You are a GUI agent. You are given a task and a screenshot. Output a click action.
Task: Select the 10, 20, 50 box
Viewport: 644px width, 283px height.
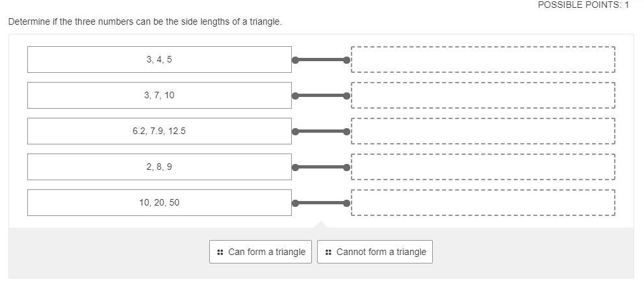(159, 203)
